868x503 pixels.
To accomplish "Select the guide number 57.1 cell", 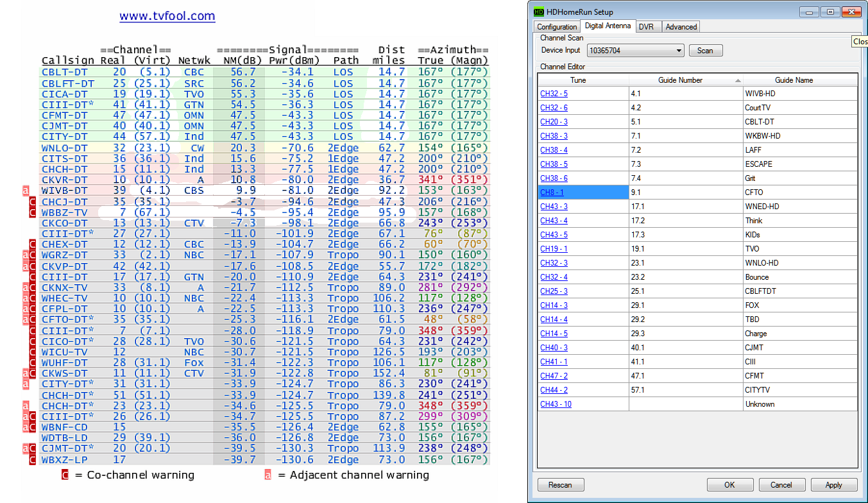I will (686, 390).
